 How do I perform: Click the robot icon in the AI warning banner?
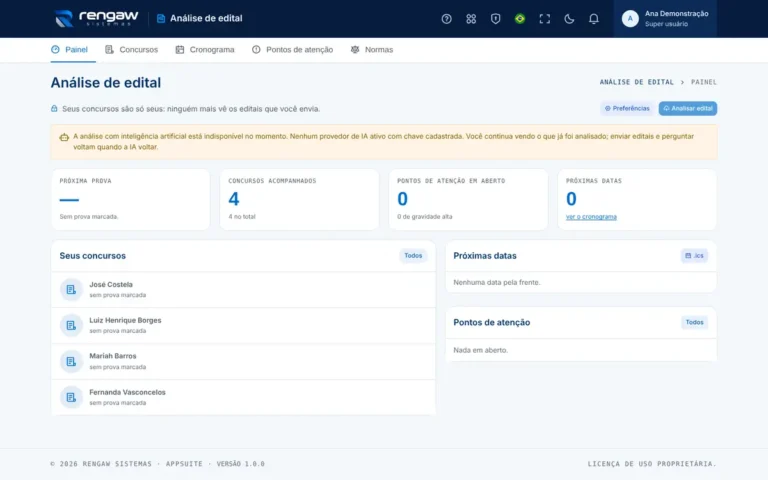point(64,137)
